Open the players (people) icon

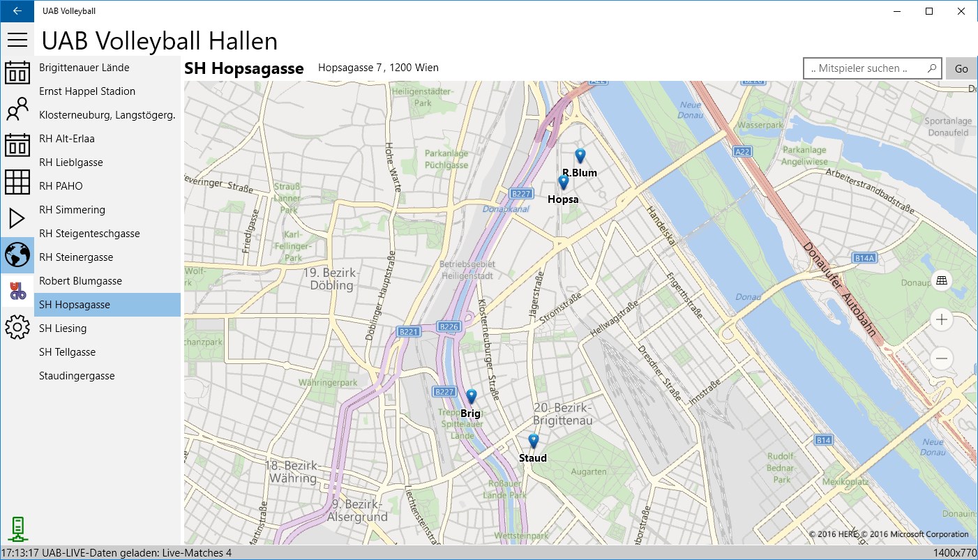[17, 109]
